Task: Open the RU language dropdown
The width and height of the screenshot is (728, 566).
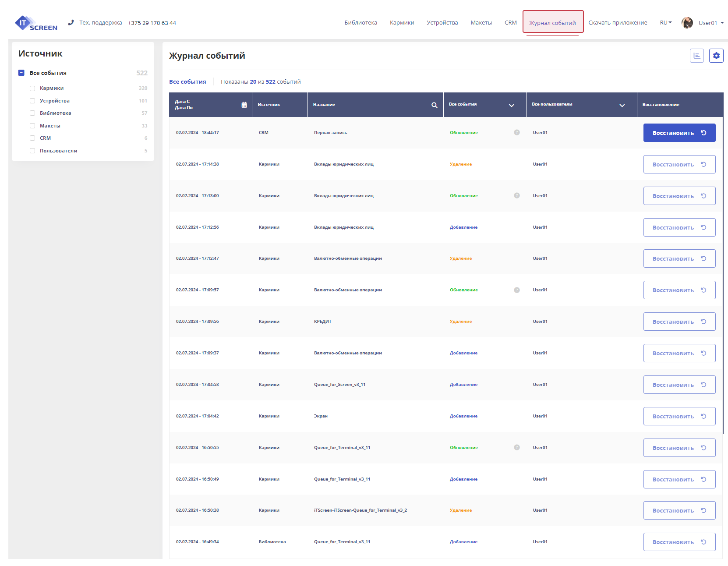Action: [666, 23]
